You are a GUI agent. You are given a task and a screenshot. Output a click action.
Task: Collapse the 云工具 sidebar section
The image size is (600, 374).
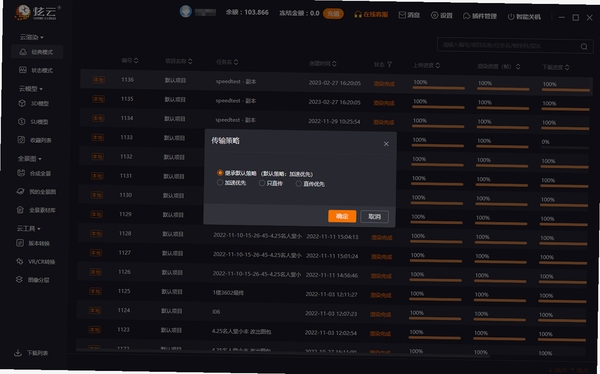click(28, 228)
